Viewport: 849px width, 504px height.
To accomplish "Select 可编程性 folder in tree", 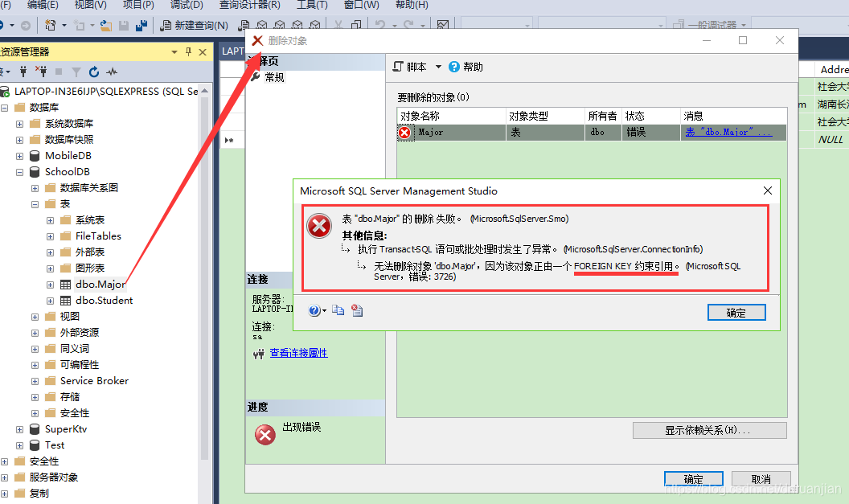I will (x=80, y=365).
